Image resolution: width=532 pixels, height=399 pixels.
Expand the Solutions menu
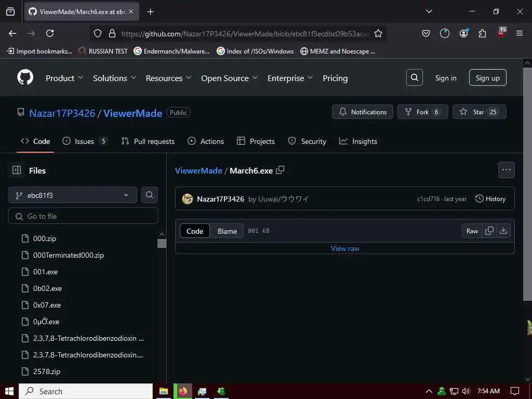tap(115, 78)
